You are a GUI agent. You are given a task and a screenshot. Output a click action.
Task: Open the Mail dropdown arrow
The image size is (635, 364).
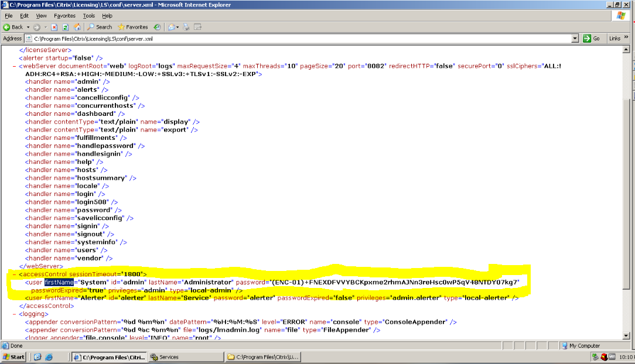pyautogui.click(x=177, y=27)
